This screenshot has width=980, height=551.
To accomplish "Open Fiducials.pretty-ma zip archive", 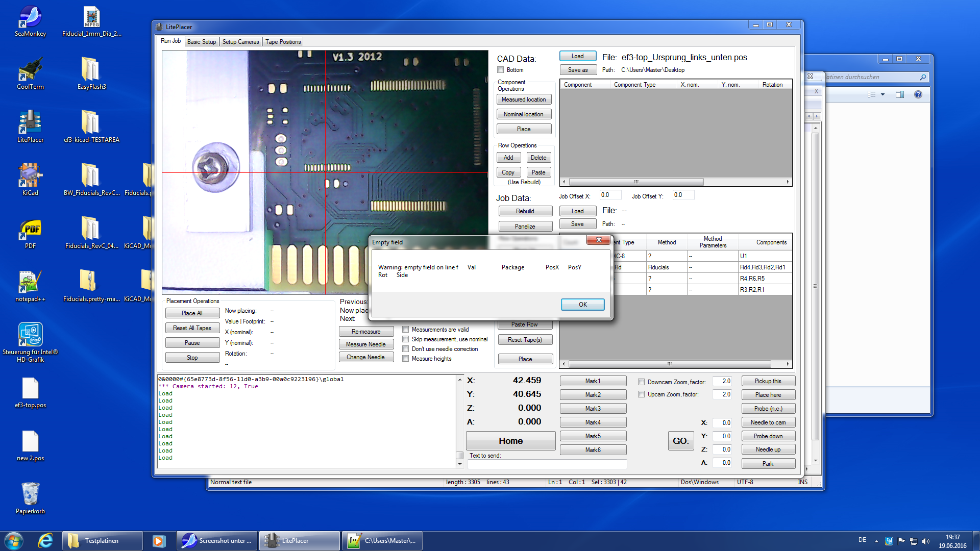I will click(92, 286).
